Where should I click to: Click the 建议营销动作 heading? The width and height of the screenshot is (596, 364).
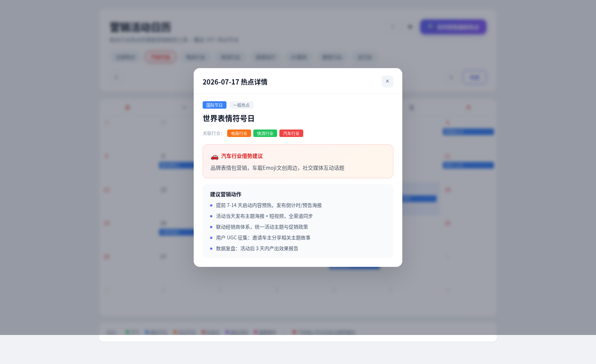(226, 194)
